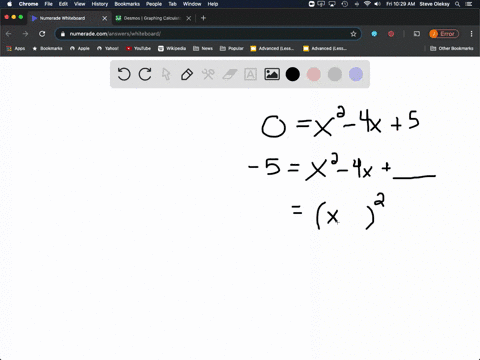Open the Yahoo! bookmark

coord(108,48)
